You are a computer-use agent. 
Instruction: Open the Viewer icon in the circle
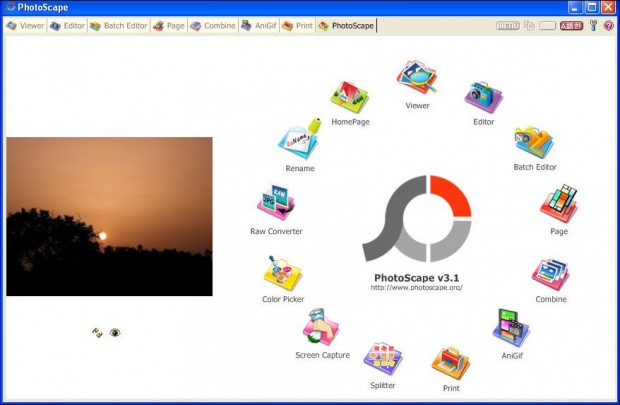tap(417, 78)
